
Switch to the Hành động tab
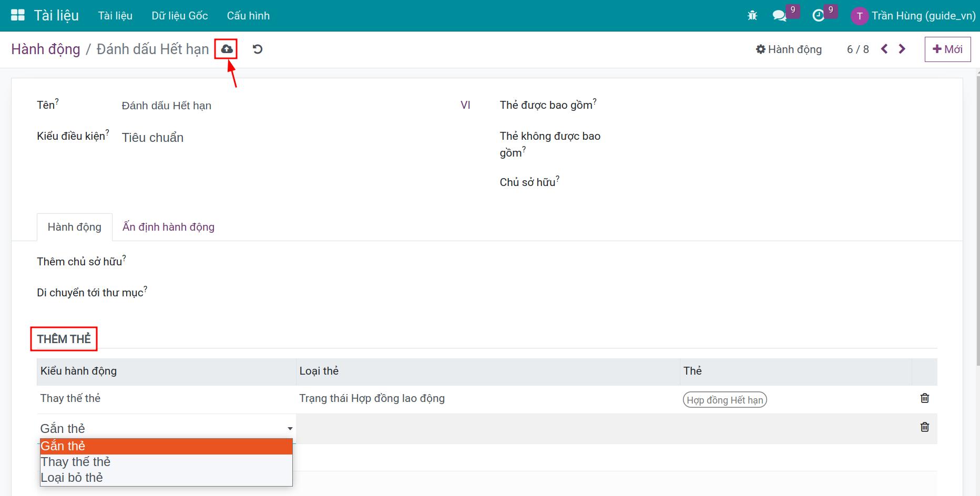click(x=75, y=227)
